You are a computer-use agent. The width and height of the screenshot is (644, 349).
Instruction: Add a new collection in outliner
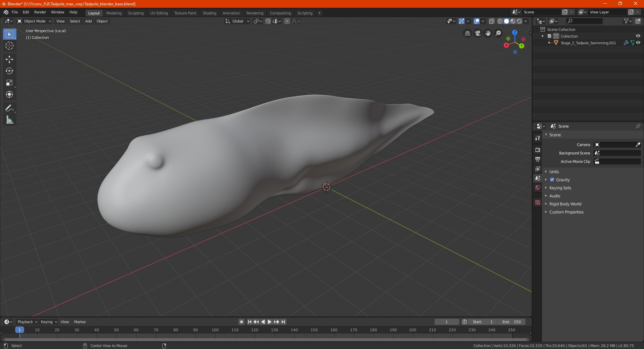tap(638, 21)
